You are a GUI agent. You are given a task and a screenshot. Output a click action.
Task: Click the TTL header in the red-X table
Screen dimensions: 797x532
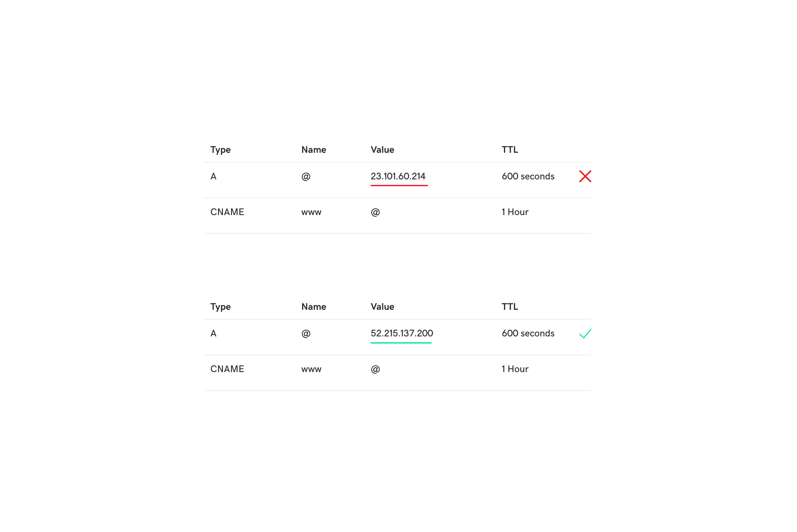[509, 150]
